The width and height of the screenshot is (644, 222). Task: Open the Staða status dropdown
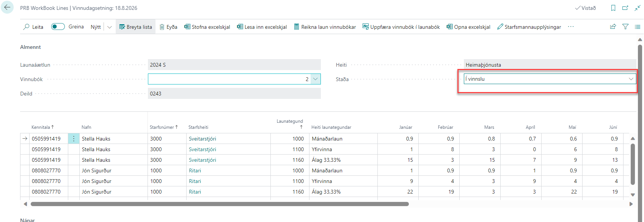(x=631, y=79)
